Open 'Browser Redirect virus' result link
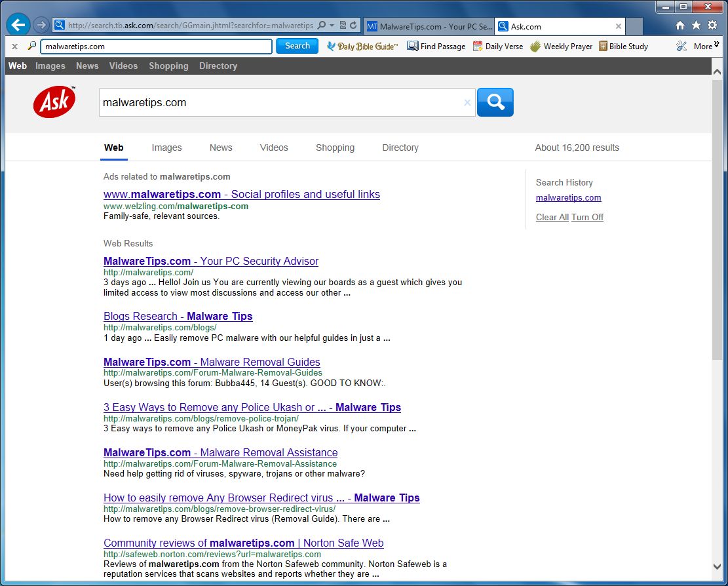Viewport: 728px width, 586px height. click(x=261, y=498)
